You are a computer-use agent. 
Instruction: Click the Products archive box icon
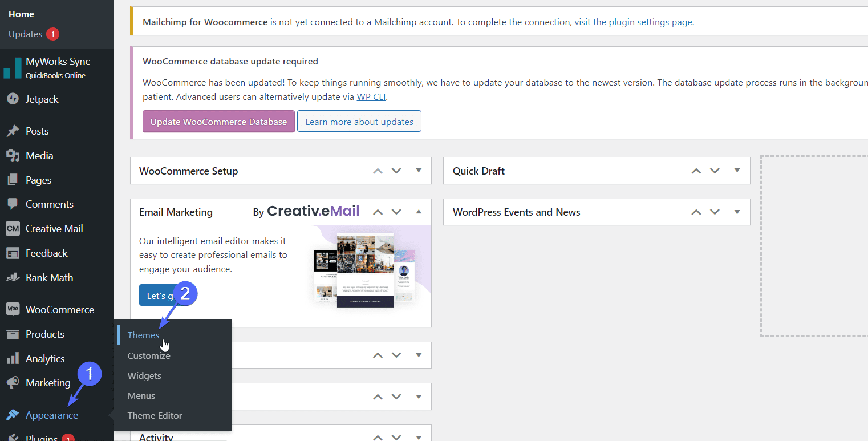pos(13,334)
